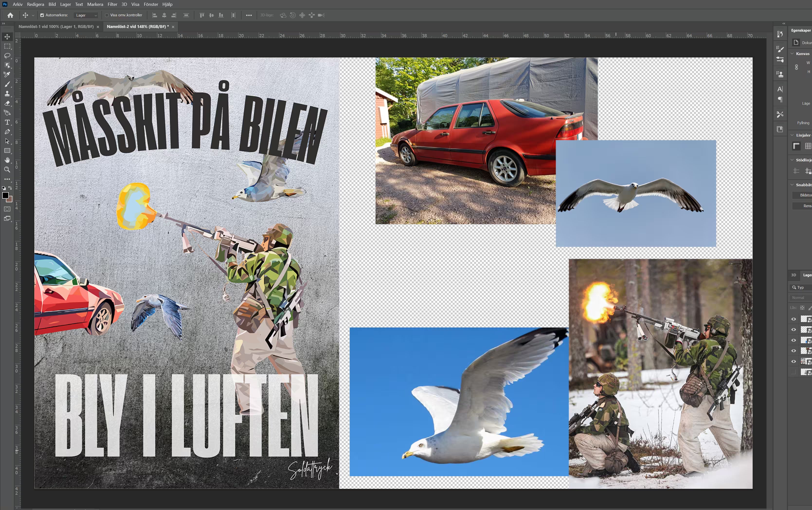Open the Filter menu
812x510 pixels.
112,4
